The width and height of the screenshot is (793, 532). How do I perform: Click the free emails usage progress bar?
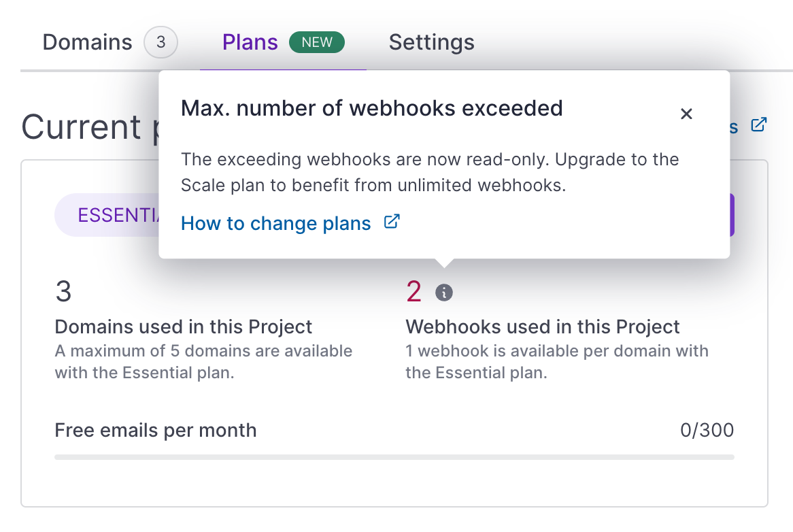click(393, 456)
